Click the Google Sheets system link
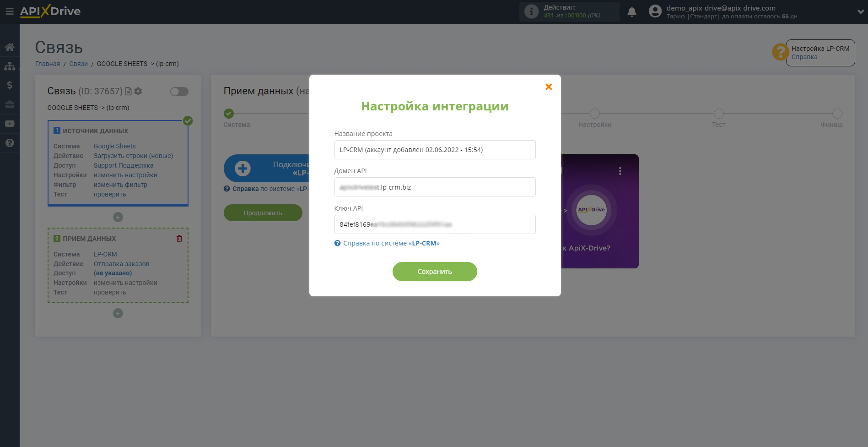This screenshot has width=868, height=447. 115,146
